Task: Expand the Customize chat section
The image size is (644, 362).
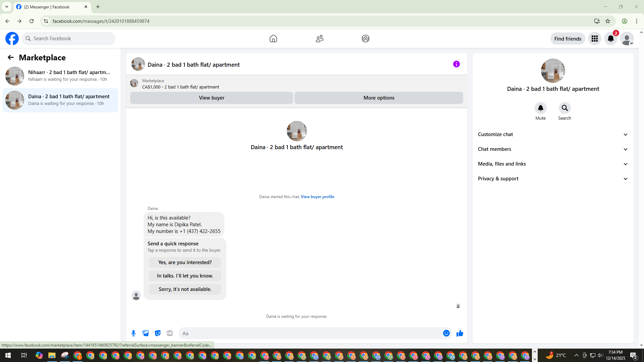Action: (553, 134)
